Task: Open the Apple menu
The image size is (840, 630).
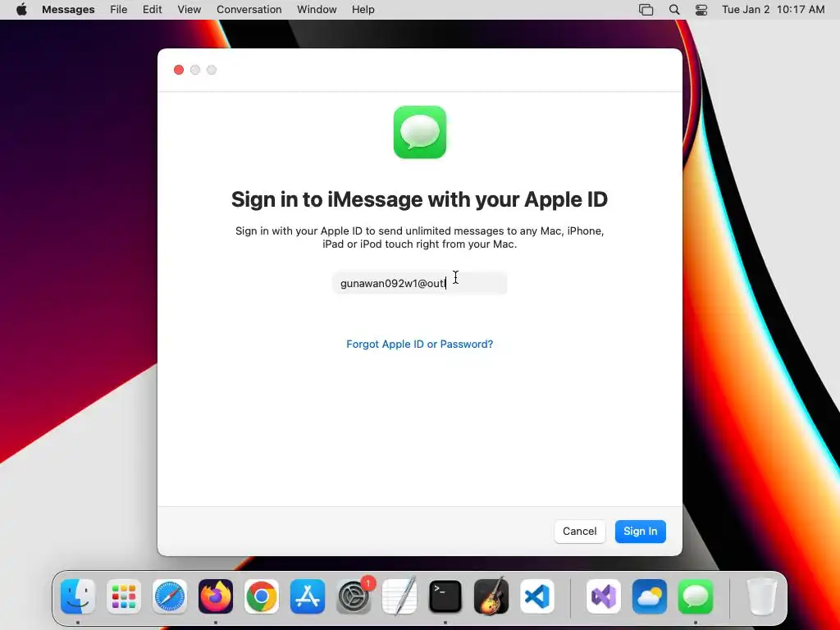Action: (21, 10)
